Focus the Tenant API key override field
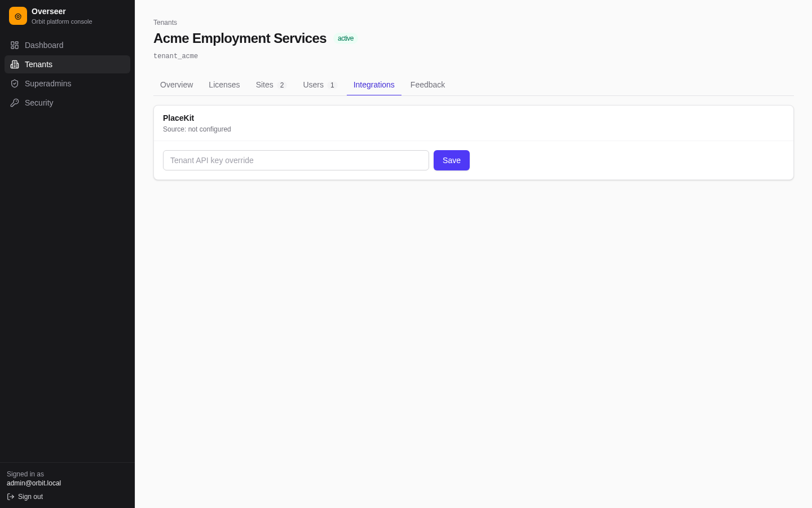 click(296, 160)
